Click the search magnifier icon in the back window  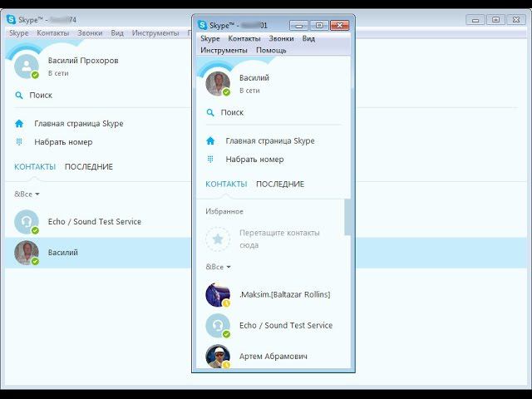coord(19,95)
